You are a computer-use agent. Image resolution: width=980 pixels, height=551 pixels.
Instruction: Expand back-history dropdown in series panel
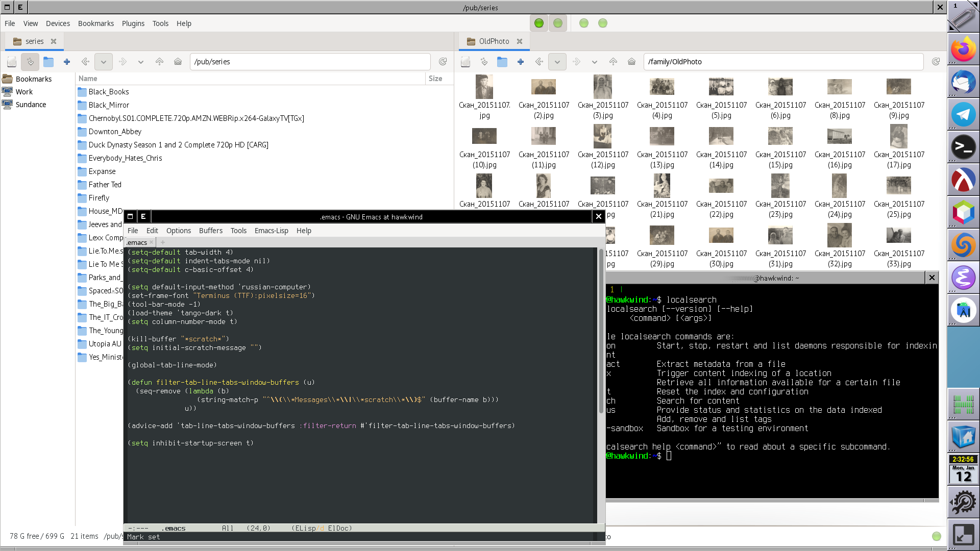tap(104, 62)
